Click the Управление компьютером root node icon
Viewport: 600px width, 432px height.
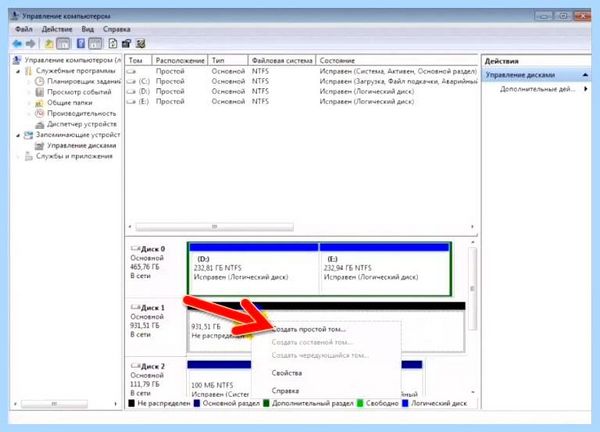coord(17,60)
